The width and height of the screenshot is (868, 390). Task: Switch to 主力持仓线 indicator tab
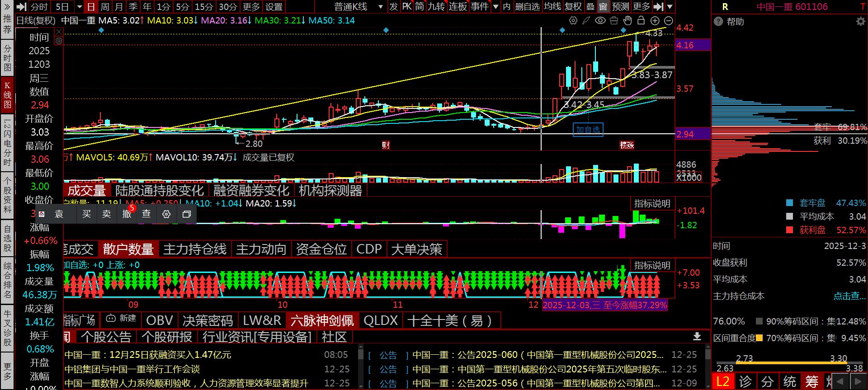pyautogui.click(x=195, y=249)
